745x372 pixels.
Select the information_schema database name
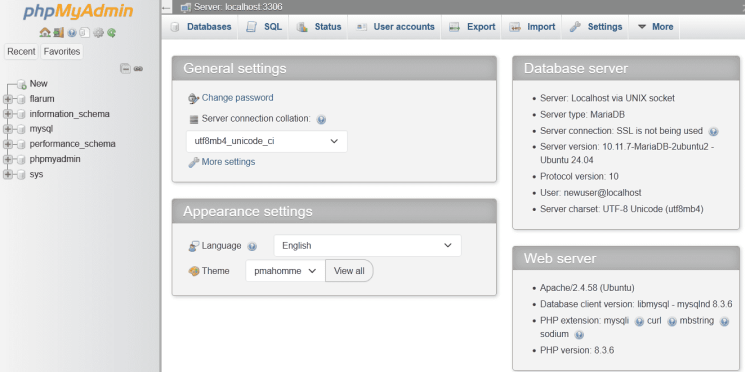[69, 114]
